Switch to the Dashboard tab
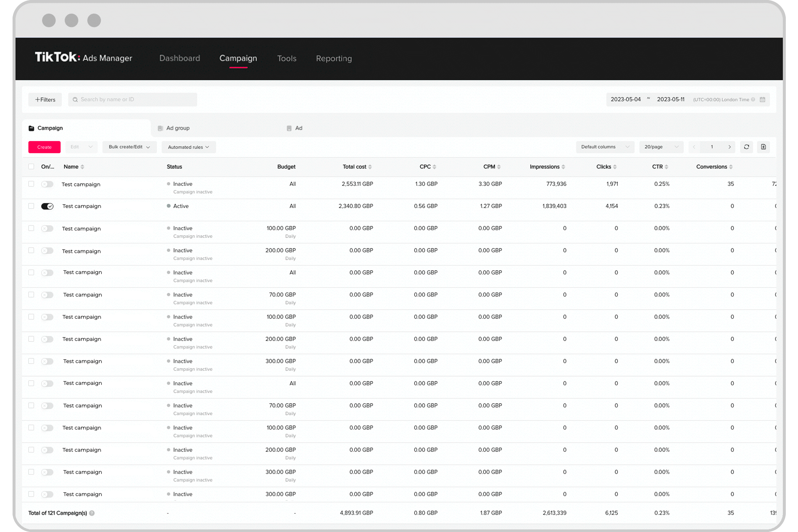Image resolution: width=798 pixels, height=532 pixels. coord(179,58)
